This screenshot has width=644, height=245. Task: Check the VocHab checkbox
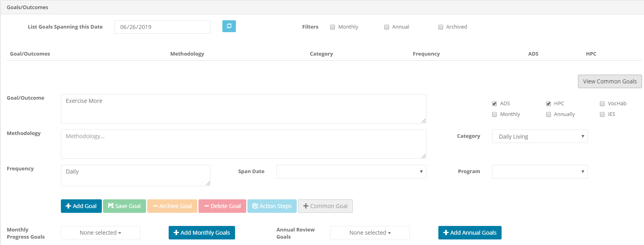602,104
